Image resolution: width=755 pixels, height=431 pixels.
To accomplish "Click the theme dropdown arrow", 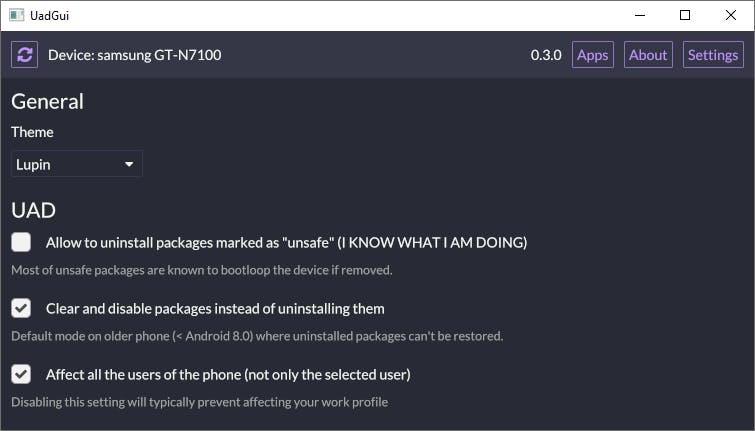I will (129, 164).
